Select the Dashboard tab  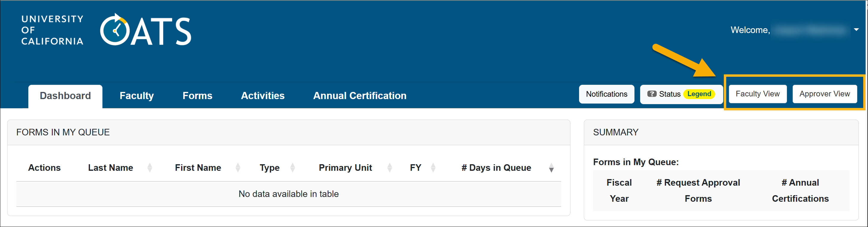[65, 96]
